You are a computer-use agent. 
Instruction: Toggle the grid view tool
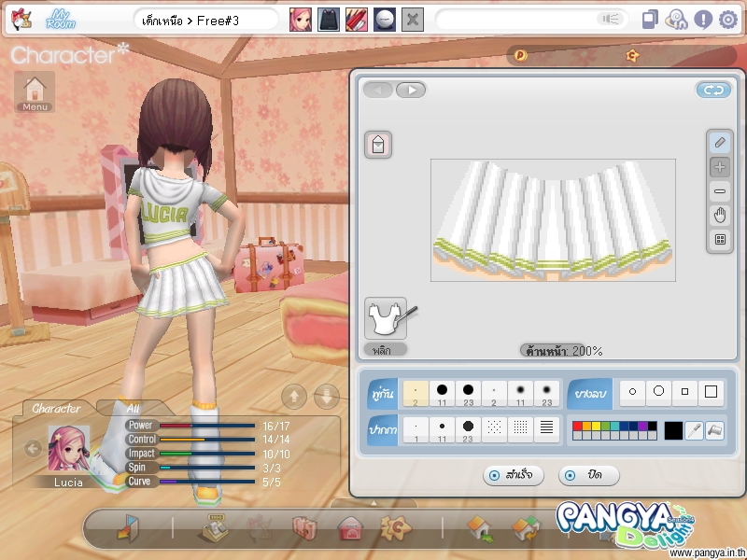(720, 240)
